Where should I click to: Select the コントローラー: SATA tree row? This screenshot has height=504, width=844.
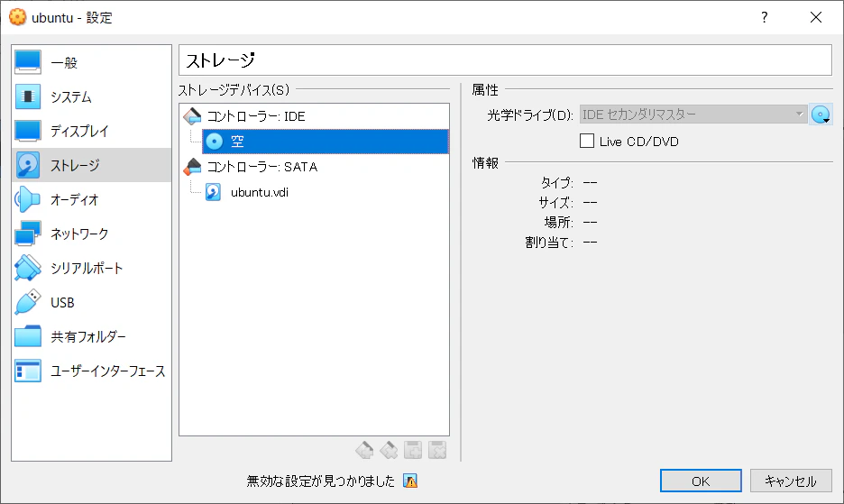[x=315, y=167]
